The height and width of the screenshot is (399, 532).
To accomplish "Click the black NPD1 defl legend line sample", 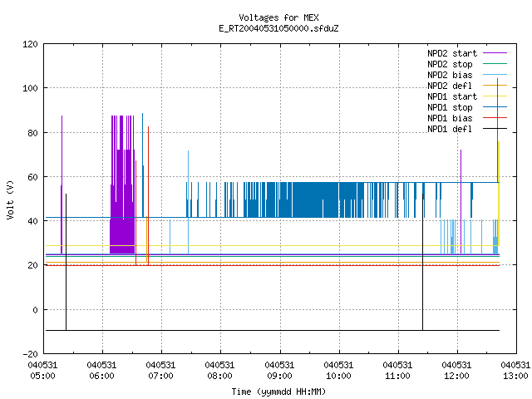I will point(495,129).
